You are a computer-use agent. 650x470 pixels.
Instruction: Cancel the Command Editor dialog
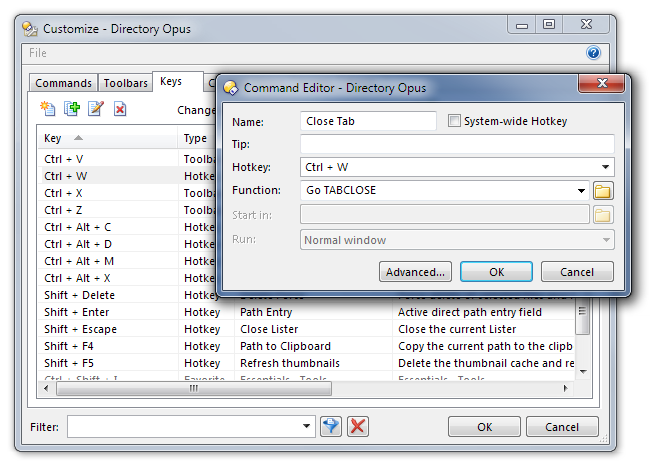click(x=577, y=272)
